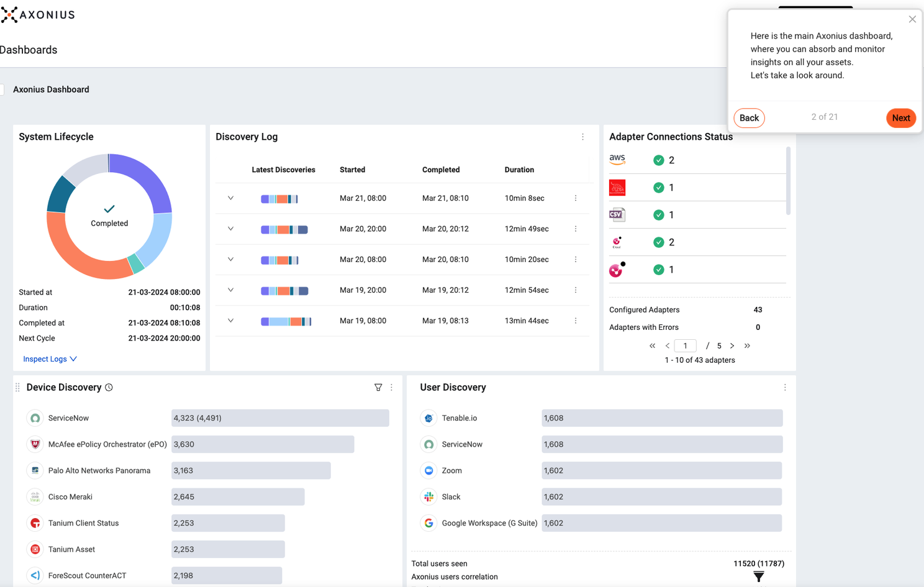This screenshot has width=924, height=587.
Task: Go to previous adapters page
Action: 668,346
